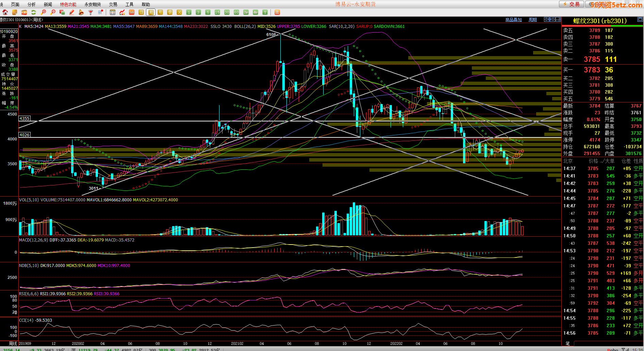Open the red 特色功能 menu
The height and width of the screenshot is (351, 644).
tap(68, 4)
